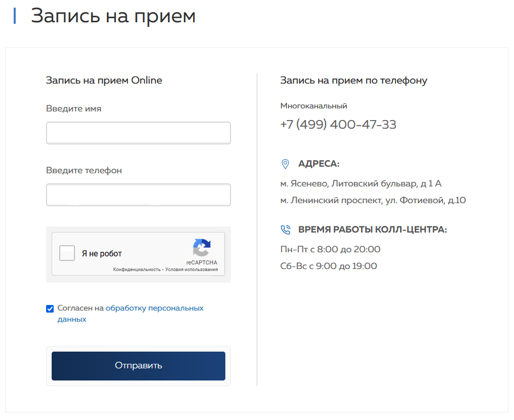
Task: Click the location pin icon beside АДРЕСА
Action: (285, 164)
